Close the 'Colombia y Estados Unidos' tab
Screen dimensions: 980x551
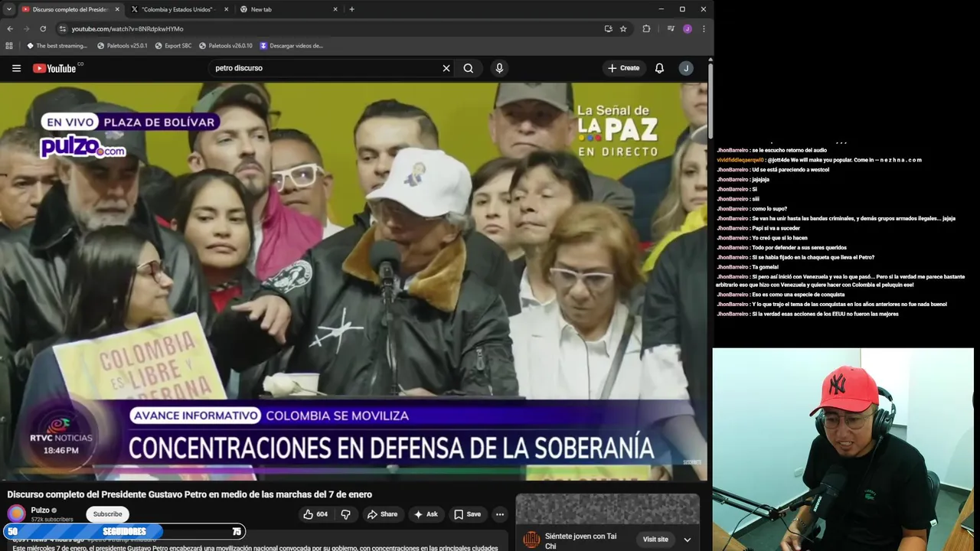coord(227,9)
